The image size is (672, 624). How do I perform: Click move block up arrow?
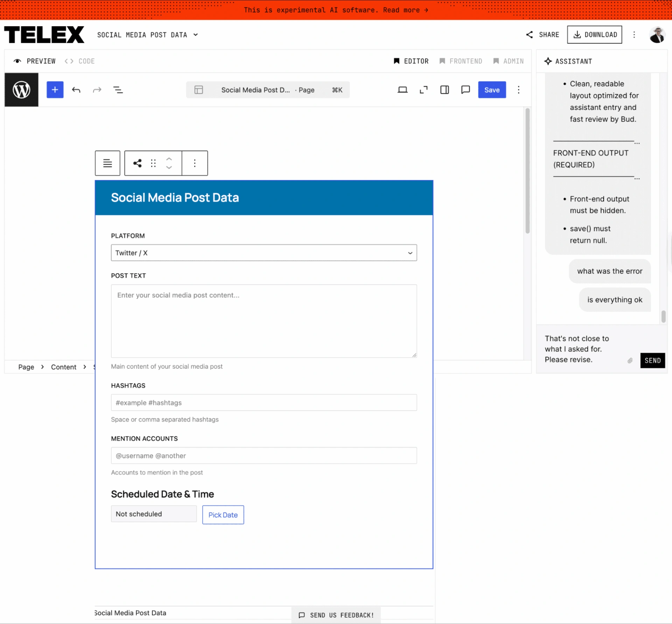click(169, 159)
